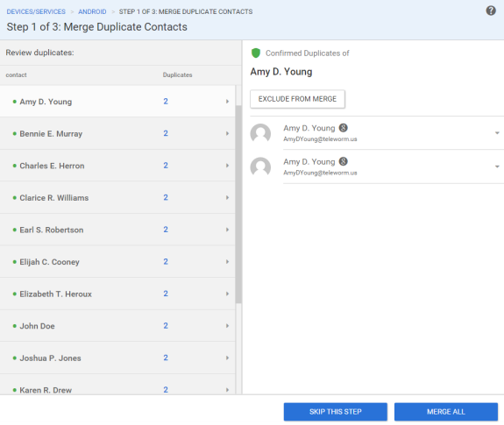Click Exclude From Merge button
504x425 pixels.
[x=297, y=99]
